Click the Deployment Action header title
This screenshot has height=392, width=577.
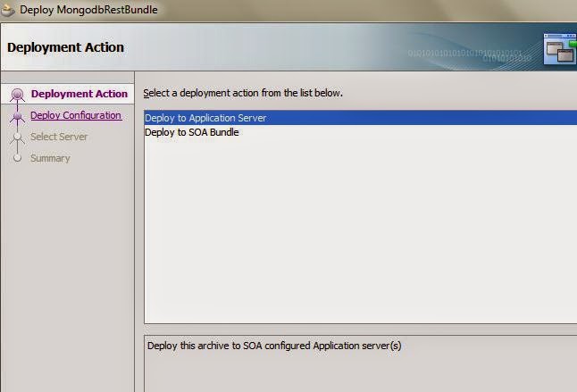point(65,47)
